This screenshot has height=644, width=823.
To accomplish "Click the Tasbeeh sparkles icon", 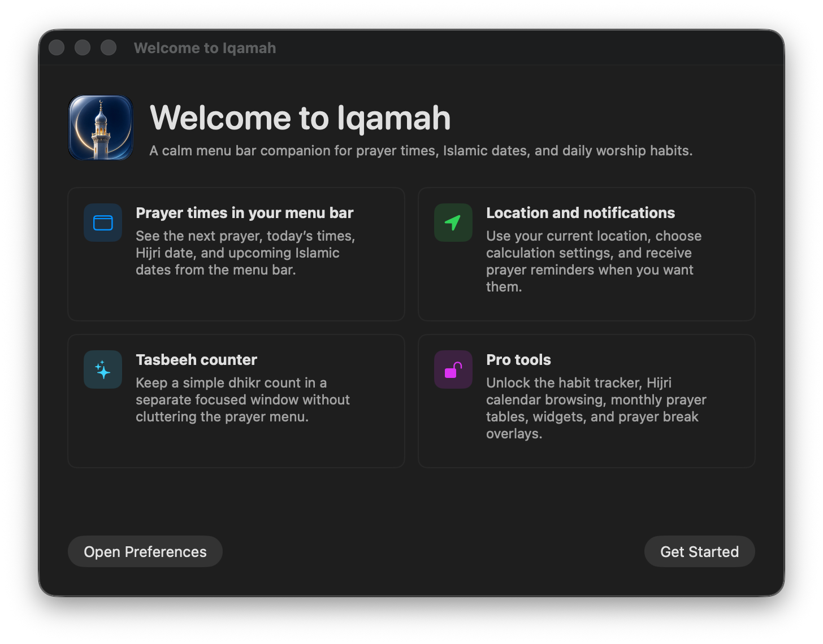I will [103, 369].
